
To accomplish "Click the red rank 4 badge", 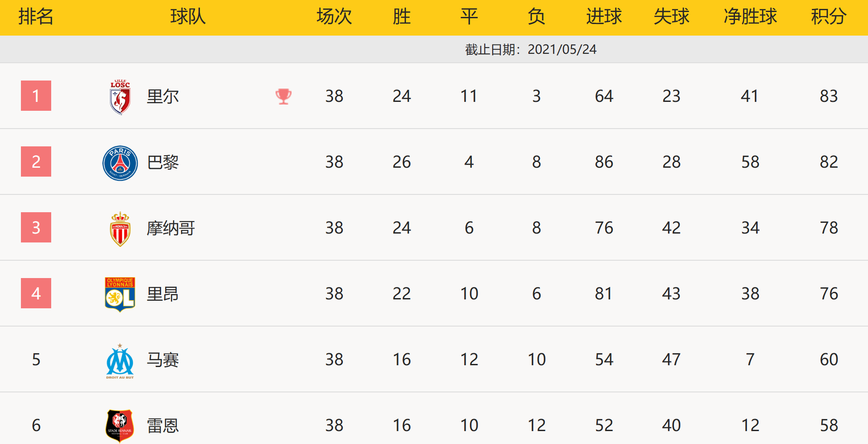I will (36, 293).
